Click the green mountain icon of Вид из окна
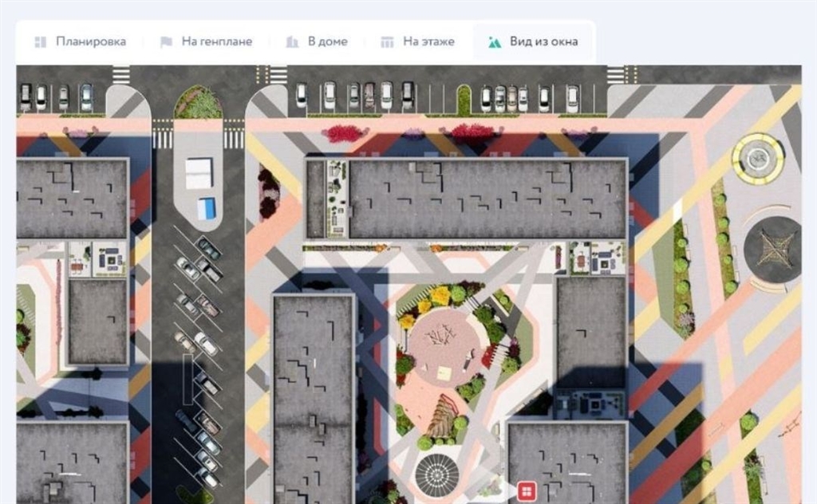Viewport: 817px width, 504px height. (495, 41)
